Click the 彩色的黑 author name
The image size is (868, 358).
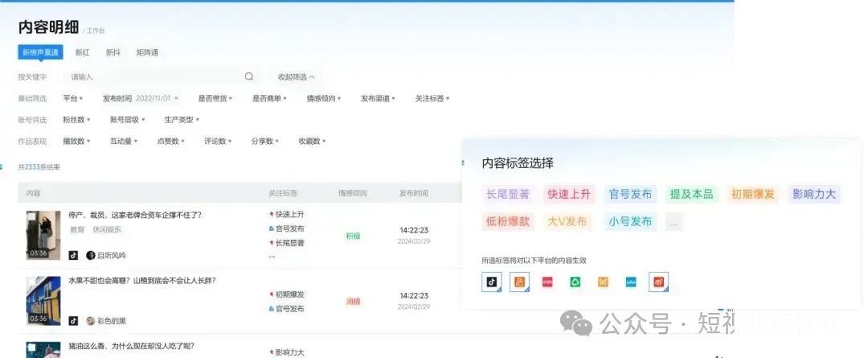(x=112, y=321)
